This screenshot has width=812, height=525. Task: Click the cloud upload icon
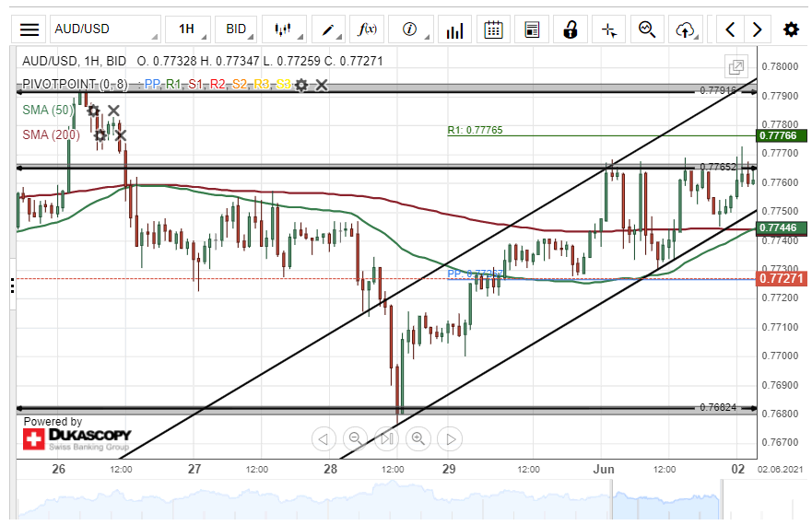pos(685,29)
